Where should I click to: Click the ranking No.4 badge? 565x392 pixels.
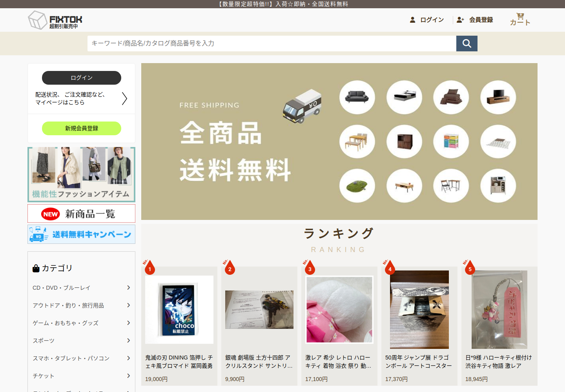(390, 267)
